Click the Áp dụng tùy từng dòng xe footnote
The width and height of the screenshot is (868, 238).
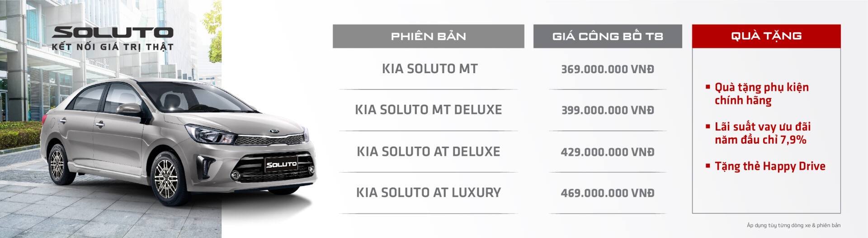793,225
